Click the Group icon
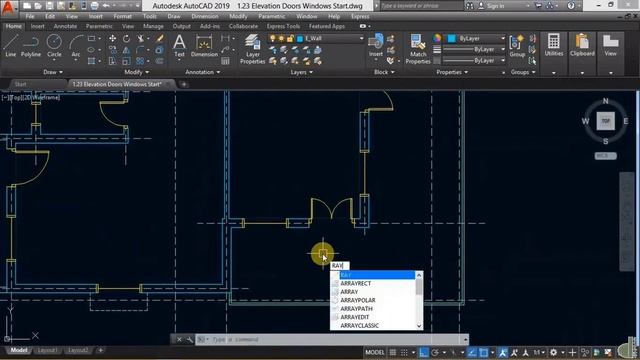Image resolution: width=640 pixels, height=360 pixels. click(517, 45)
